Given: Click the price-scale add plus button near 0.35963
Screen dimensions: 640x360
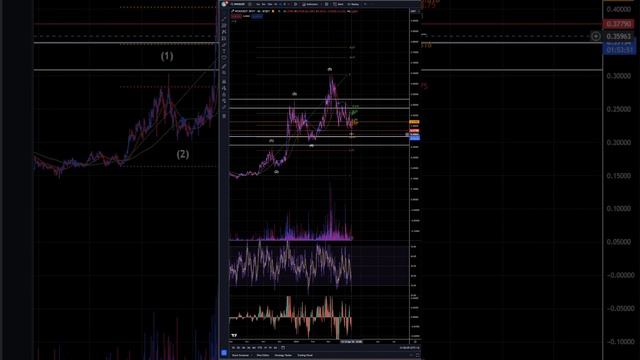Looking at the screenshot, I should pos(596,36).
